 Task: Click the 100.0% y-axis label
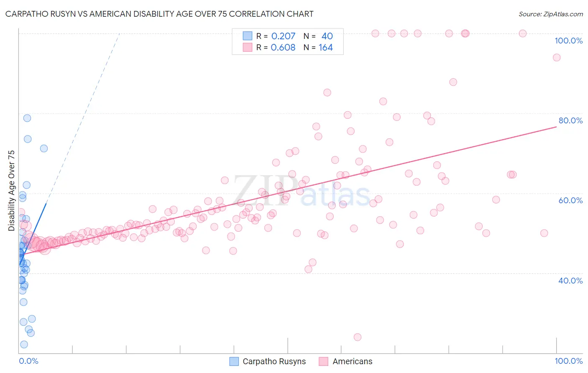[x=569, y=41]
